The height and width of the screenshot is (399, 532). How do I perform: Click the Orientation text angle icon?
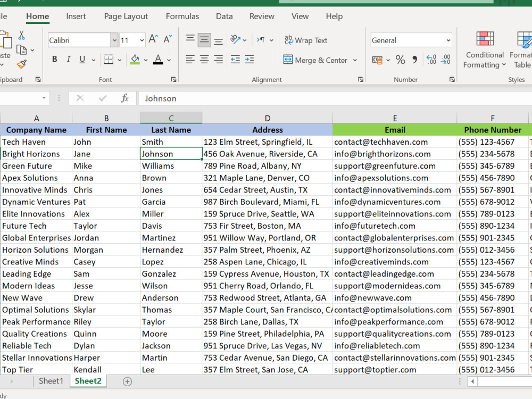click(236, 39)
